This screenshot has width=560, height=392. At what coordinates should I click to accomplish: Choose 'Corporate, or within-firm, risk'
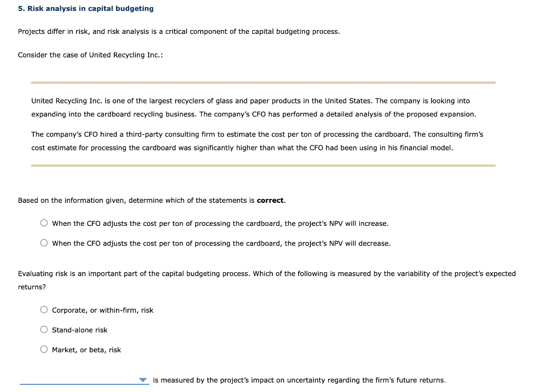tap(44, 309)
